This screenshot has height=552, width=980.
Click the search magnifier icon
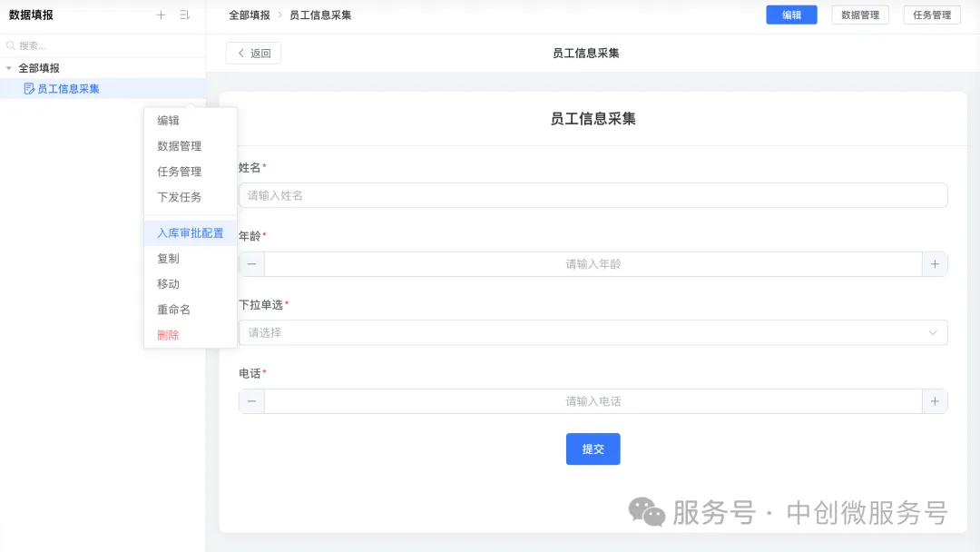coord(11,45)
